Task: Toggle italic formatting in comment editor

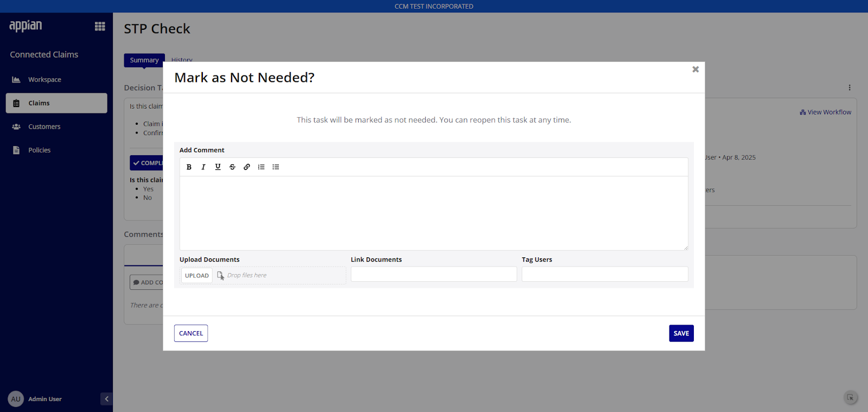Action: tap(203, 167)
